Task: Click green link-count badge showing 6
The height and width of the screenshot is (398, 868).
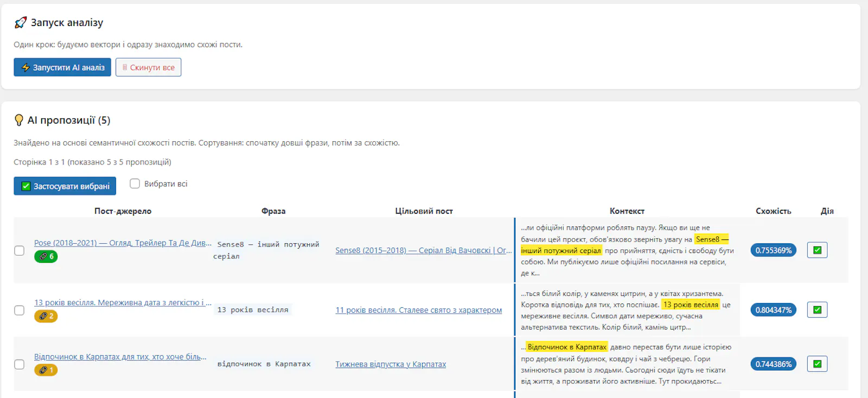Action: [46, 256]
